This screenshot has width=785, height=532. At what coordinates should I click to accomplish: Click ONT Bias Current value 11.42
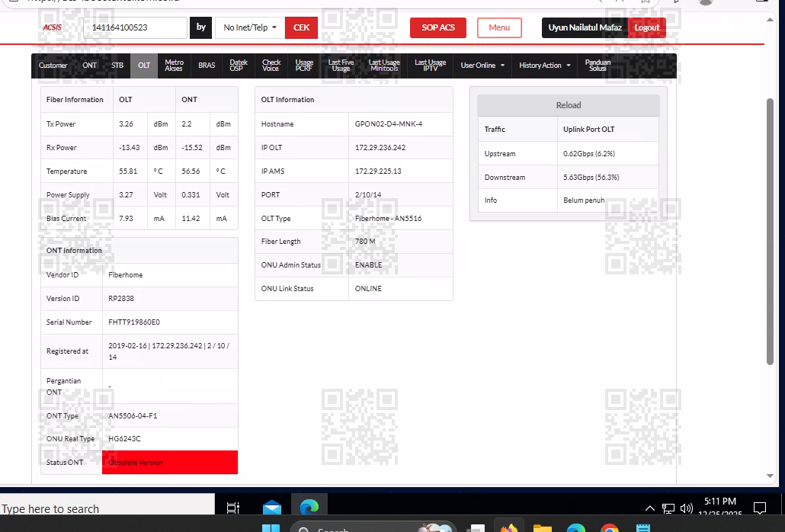pyautogui.click(x=191, y=219)
